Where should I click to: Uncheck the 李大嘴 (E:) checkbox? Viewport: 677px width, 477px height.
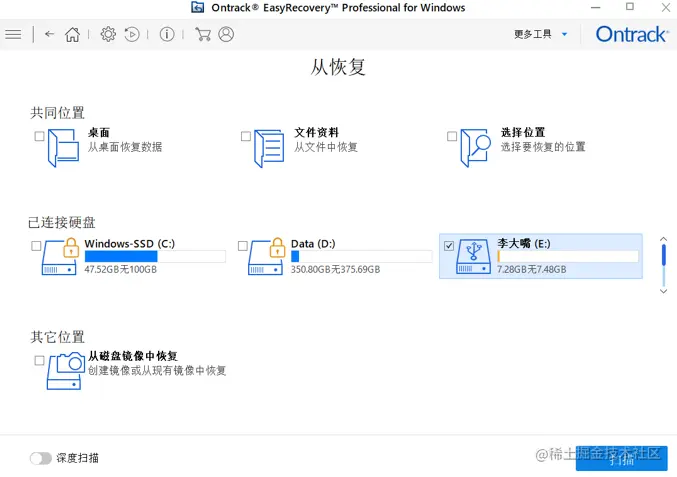(x=449, y=246)
